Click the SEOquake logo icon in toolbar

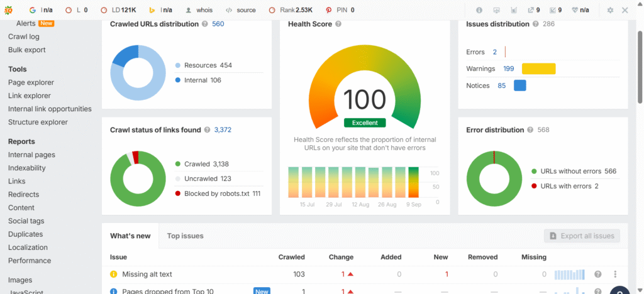(x=8, y=10)
